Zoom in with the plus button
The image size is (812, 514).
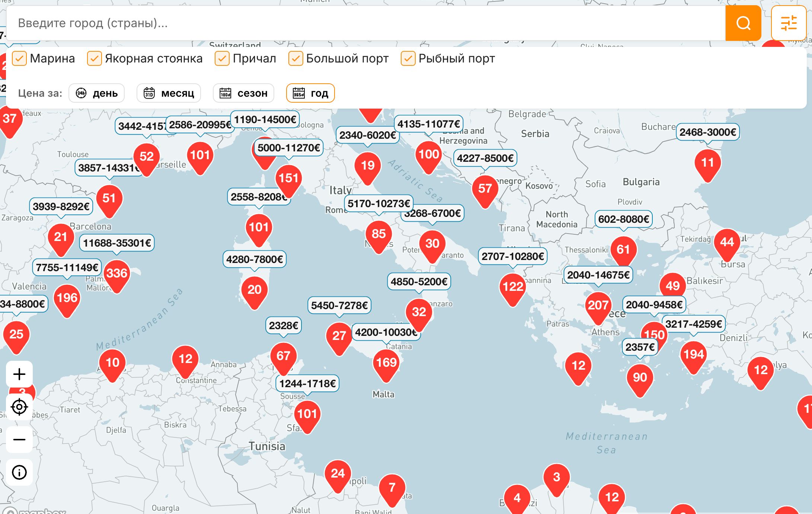19,374
